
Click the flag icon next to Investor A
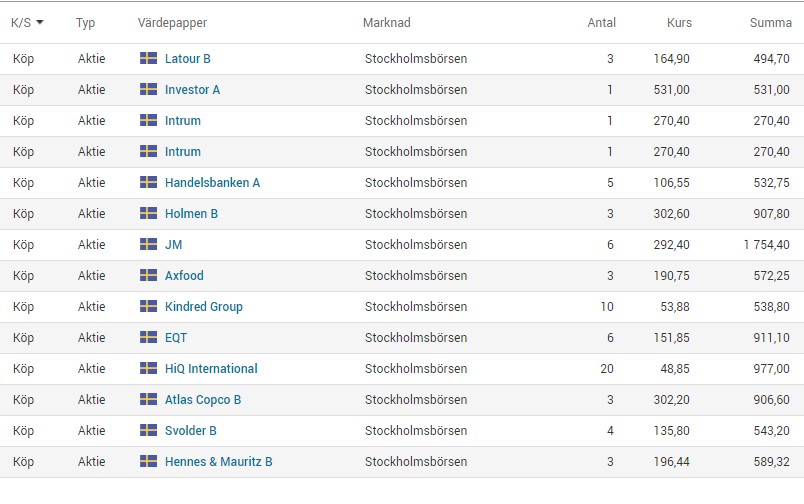[149, 89]
